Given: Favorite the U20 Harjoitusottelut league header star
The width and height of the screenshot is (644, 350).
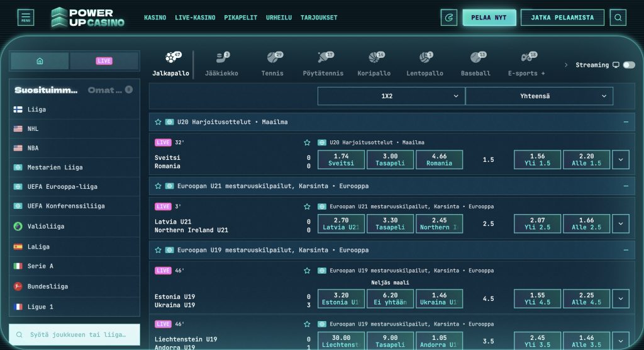Looking at the screenshot, I should (x=158, y=122).
